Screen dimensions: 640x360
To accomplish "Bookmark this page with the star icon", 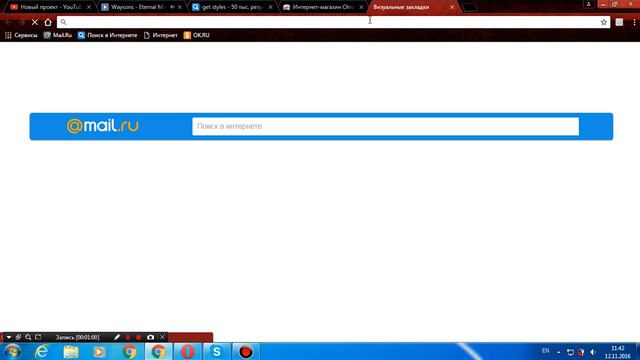I will [604, 22].
